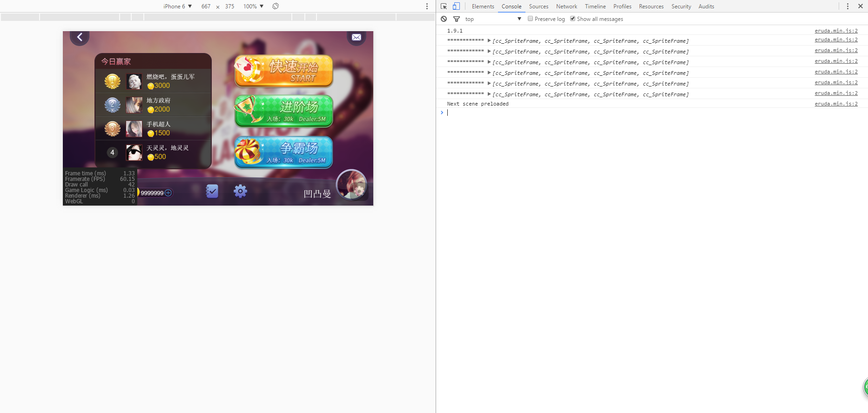
Task: Add coins with the plus icon
Action: pos(168,193)
